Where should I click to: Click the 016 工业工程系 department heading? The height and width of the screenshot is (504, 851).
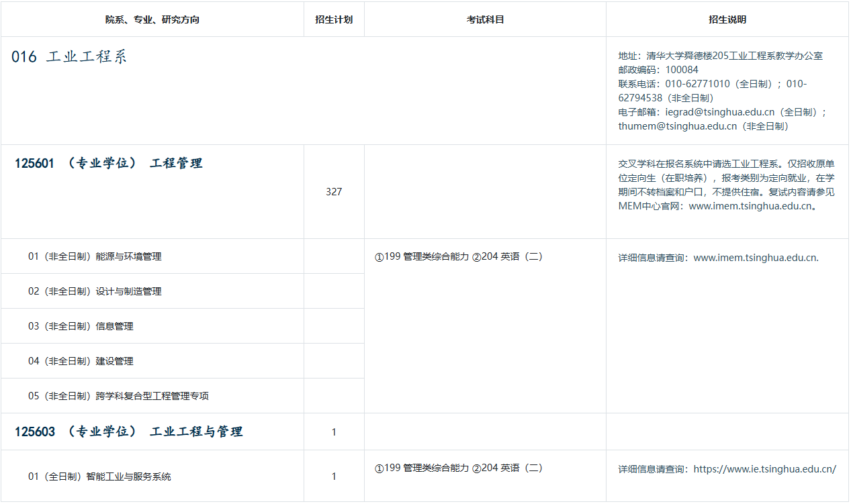[69, 57]
